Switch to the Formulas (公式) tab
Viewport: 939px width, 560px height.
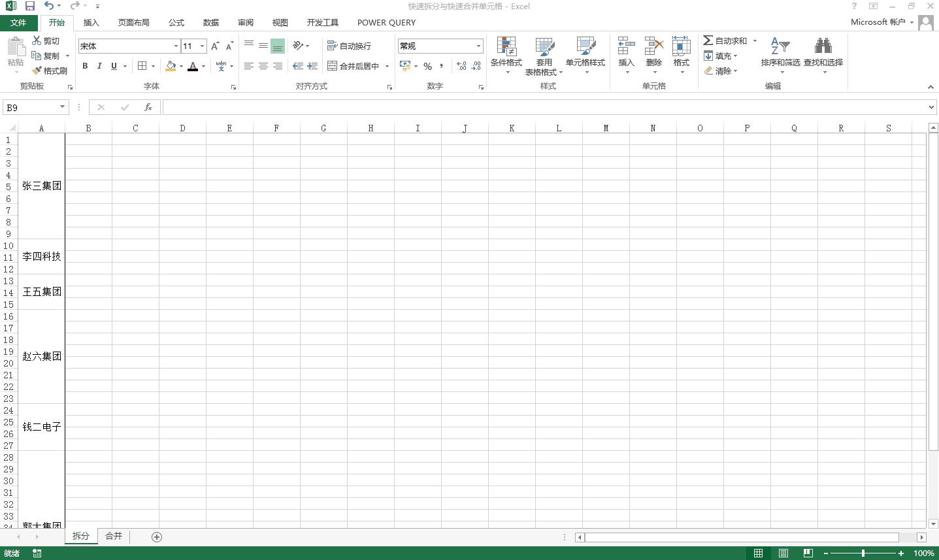coord(176,22)
